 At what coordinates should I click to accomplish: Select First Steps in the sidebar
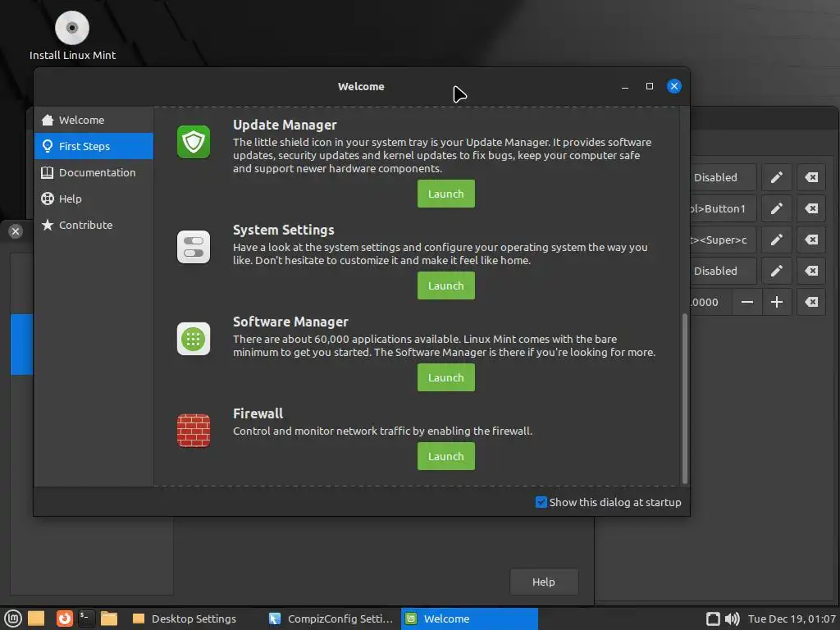coord(94,146)
